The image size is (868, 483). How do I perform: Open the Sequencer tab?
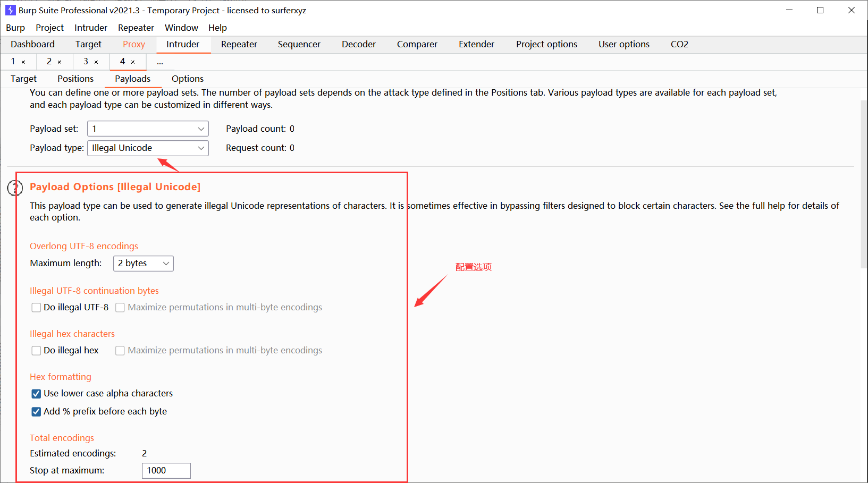point(299,44)
